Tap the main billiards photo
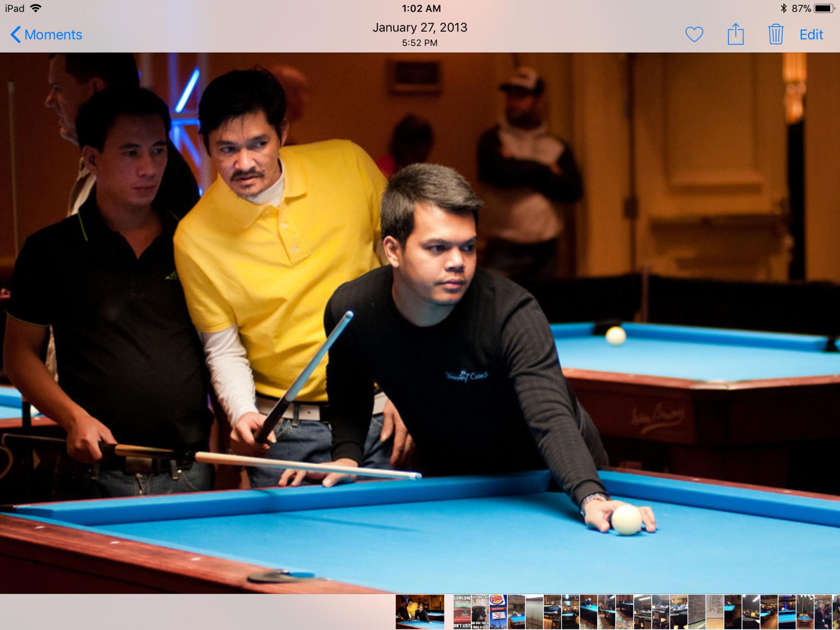The width and height of the screenshot is (840, 630). click(x=420, y=323)
